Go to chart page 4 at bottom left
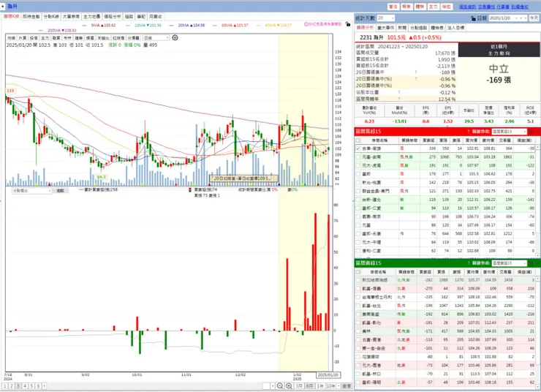 25,386
